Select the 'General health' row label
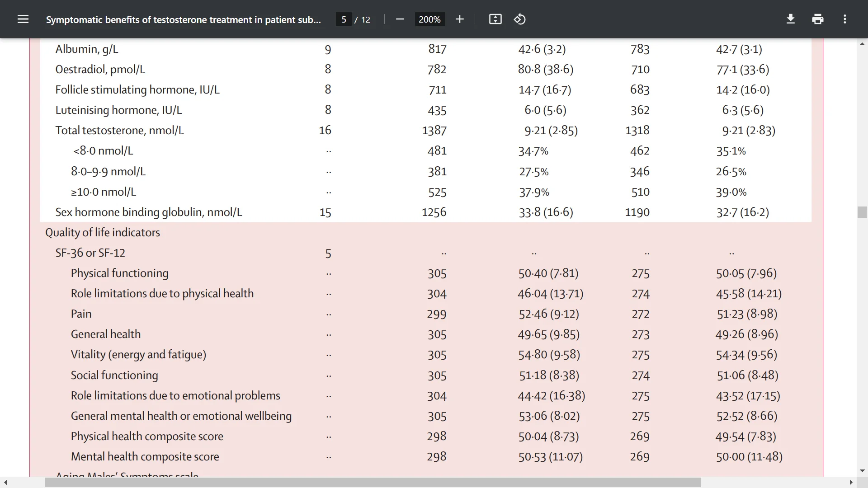Image resolution: width=868 pixels, height=488 pixels. 106,334
